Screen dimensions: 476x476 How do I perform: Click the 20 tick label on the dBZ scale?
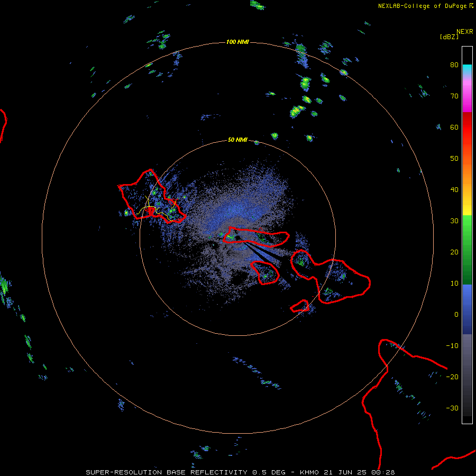[x=454, y=252]
